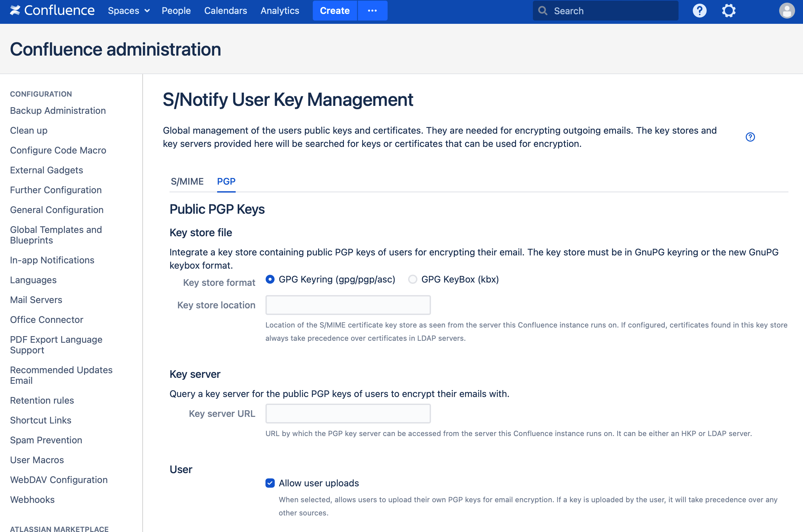Open Mail Servers configuration link
The width and height of the screenshot is (803, 532).
coord(36,300)
